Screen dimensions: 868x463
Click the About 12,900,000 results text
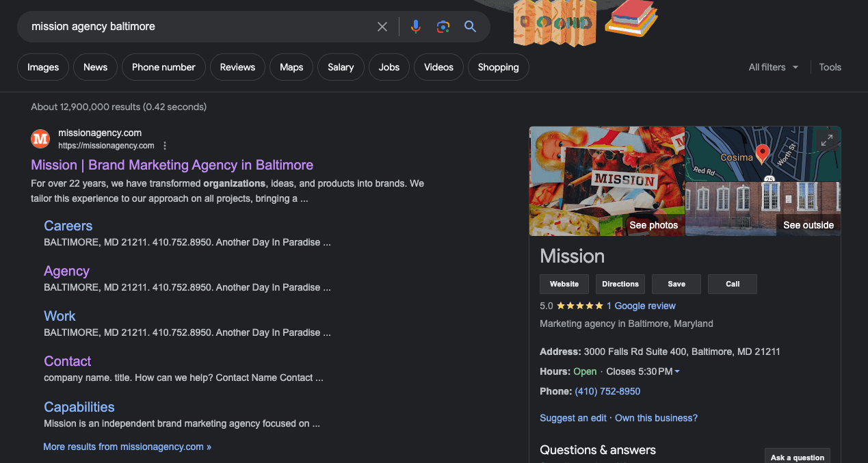pyautogui.click(x=119, y=107)
